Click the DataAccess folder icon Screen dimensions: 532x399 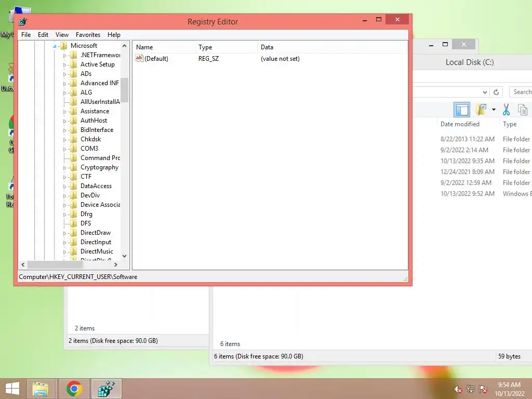tap(73, 186)
